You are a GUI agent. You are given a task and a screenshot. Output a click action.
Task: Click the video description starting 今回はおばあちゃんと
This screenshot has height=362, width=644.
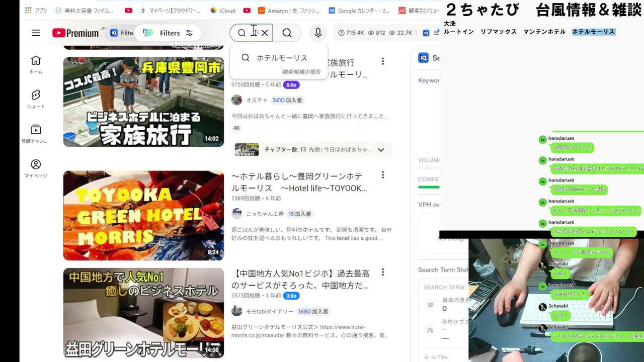(x=309, y=116)
